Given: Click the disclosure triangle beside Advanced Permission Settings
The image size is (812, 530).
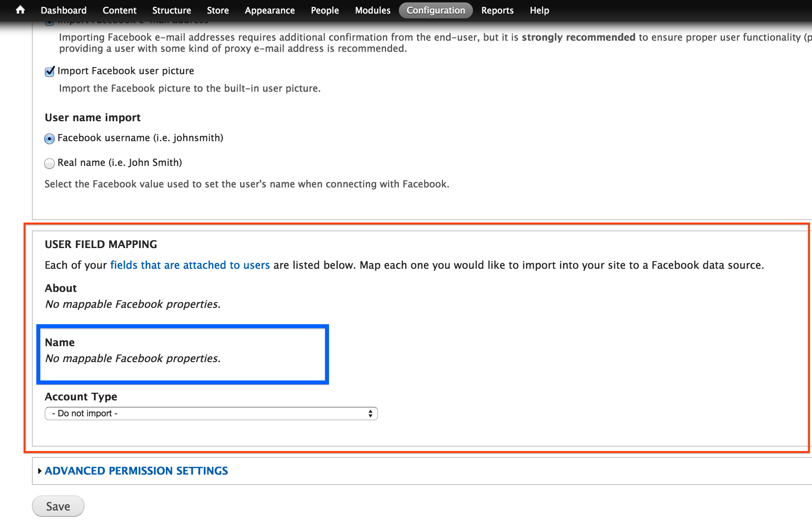Looking at the screenshot, I should [x=39, y=471].
